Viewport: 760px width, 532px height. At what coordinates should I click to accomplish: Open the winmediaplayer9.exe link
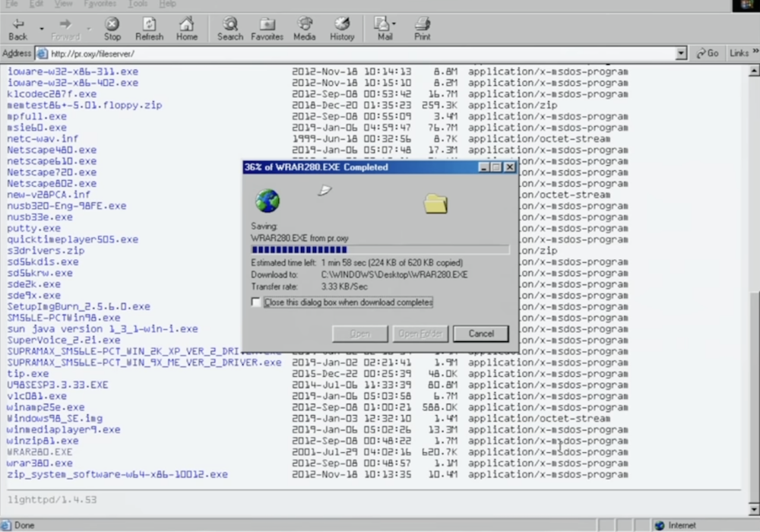point(64,429)
